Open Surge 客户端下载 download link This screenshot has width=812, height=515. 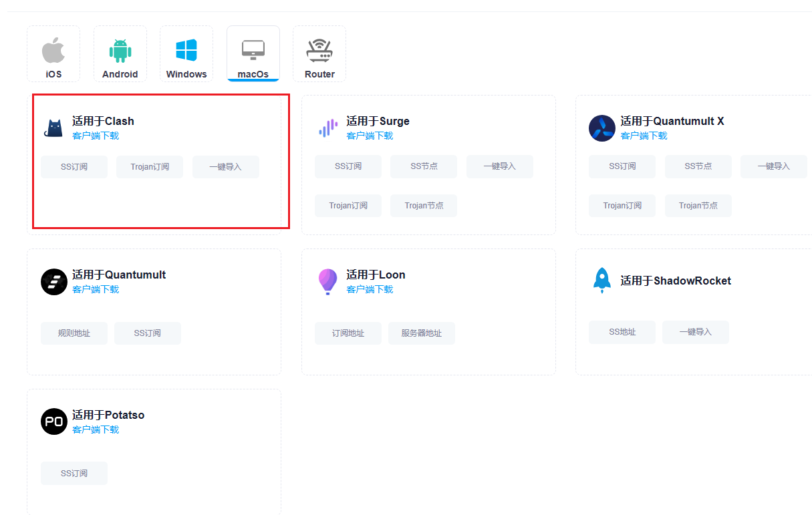tap(370, 136)
